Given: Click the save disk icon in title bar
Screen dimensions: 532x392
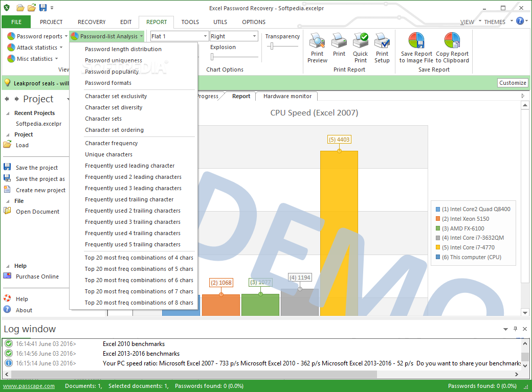Looking at the screenshot, I should tap(43, 8).
